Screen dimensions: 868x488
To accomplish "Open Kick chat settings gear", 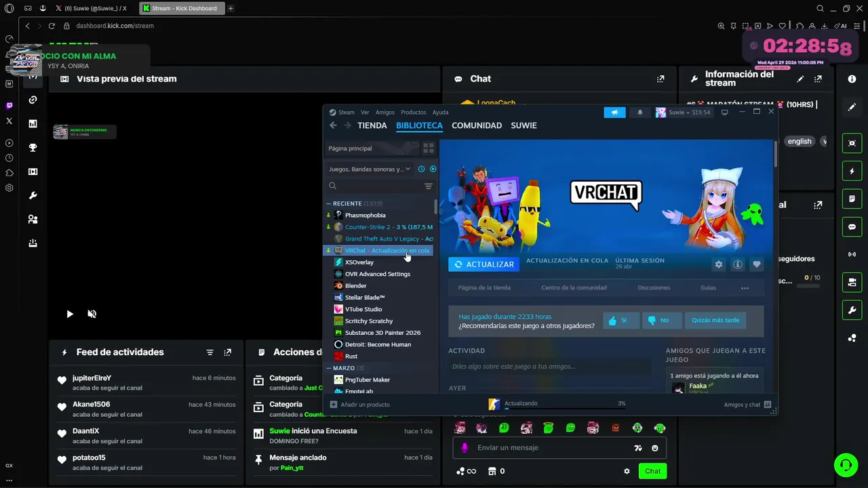I will point(627,471).
